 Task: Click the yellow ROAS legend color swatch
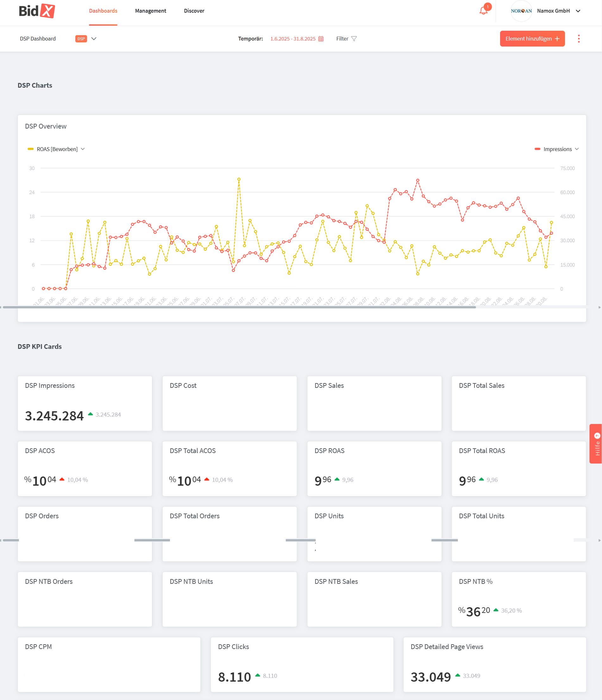pyautogui.click(x=30, y=149)
